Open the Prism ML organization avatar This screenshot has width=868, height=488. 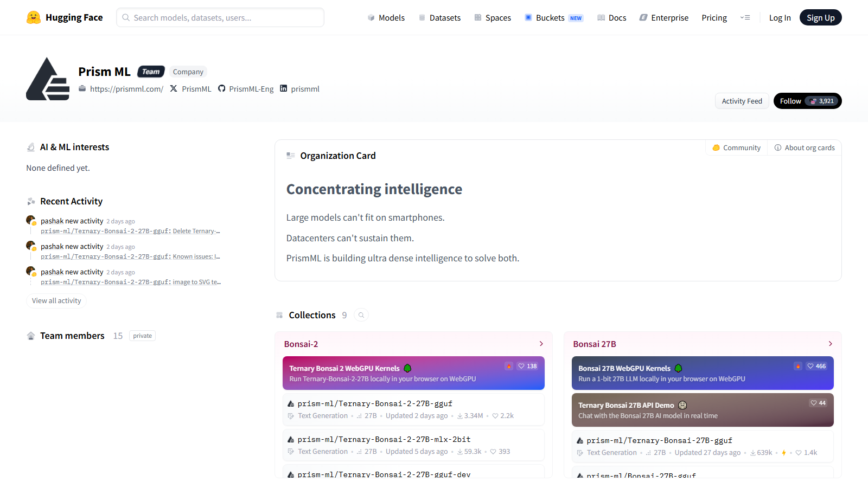click(48, 79)
